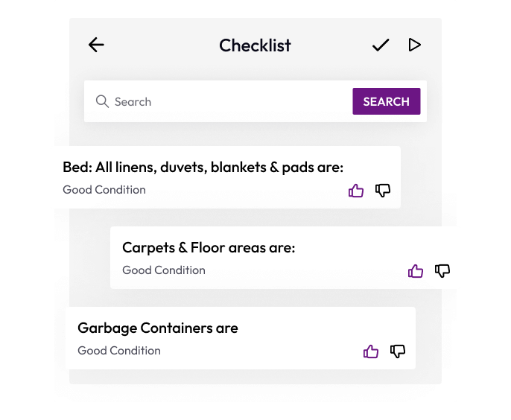The width and height of the screenshot is (511, 420).
Task: Click Good Condition under Bed linens
Action: [104, 190]
